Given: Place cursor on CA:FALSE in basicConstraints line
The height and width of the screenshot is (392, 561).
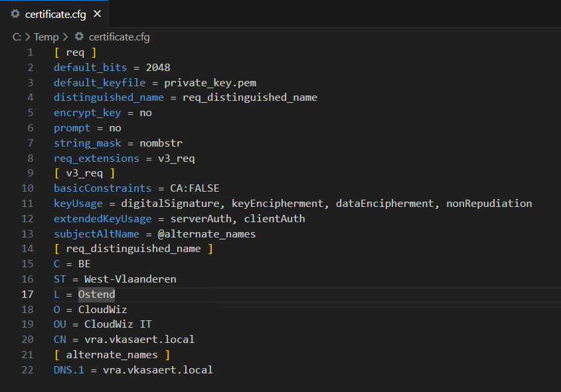Looking at the screenshot, I should [195, 188].
